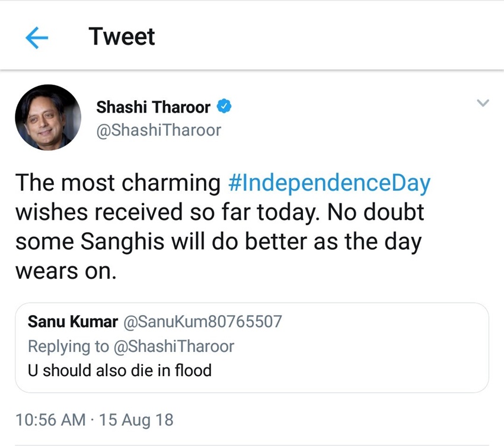The width and height of the screenshot is (504, 446).
Task: Open the #IndependenceDay hashtag
Action: (x=328, y=182)
